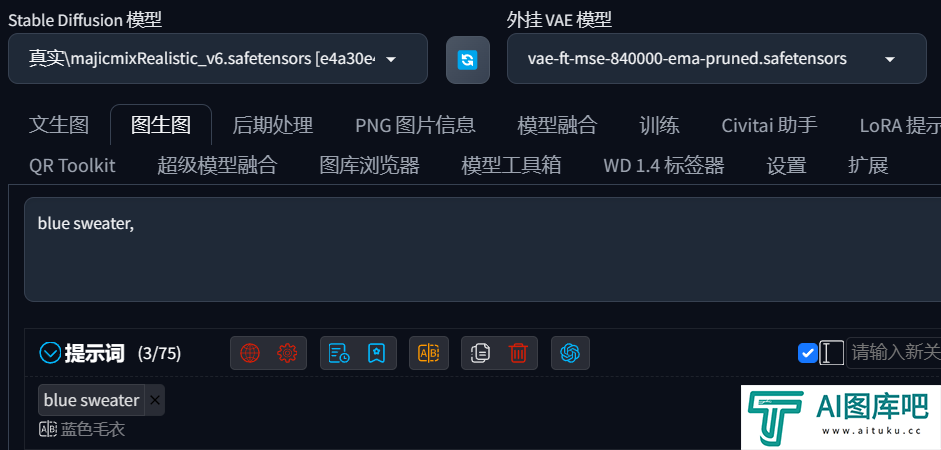The height and width of the screenshot is (450, 941).
Task: Click the blue sweater prompt tag
Action: pos(92,400)
